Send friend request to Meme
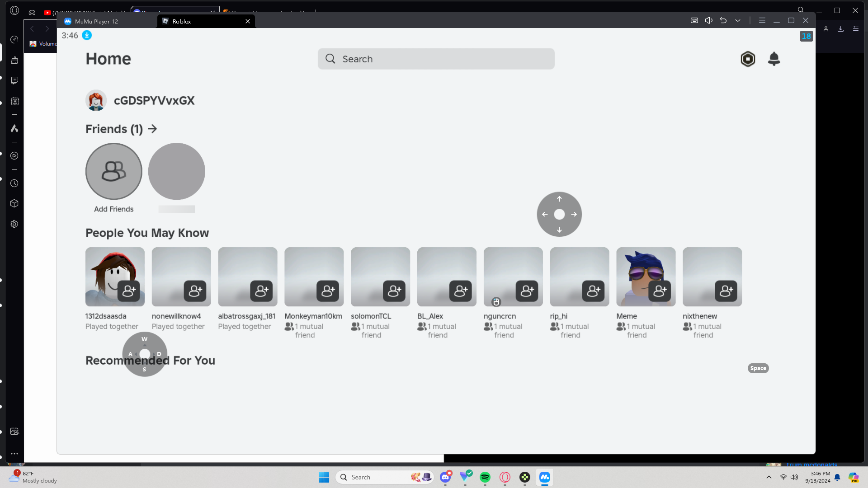The image size is (868, 488). tap(660, 291)
